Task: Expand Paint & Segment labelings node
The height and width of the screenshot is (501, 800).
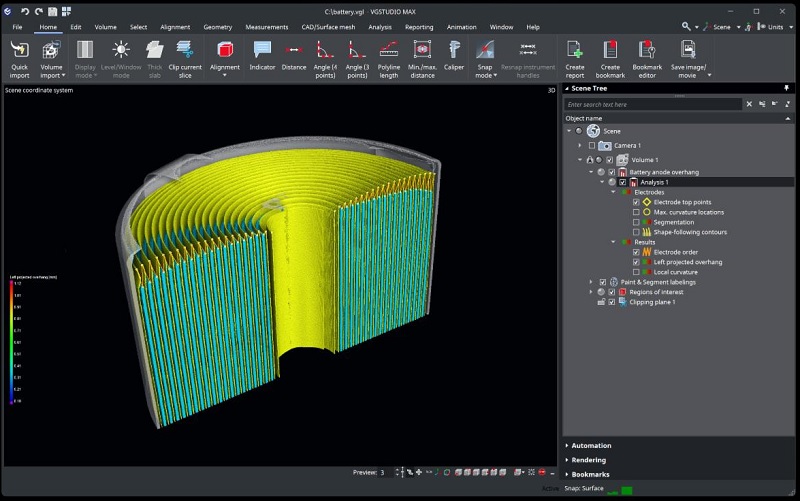Action: pos(591,282)
